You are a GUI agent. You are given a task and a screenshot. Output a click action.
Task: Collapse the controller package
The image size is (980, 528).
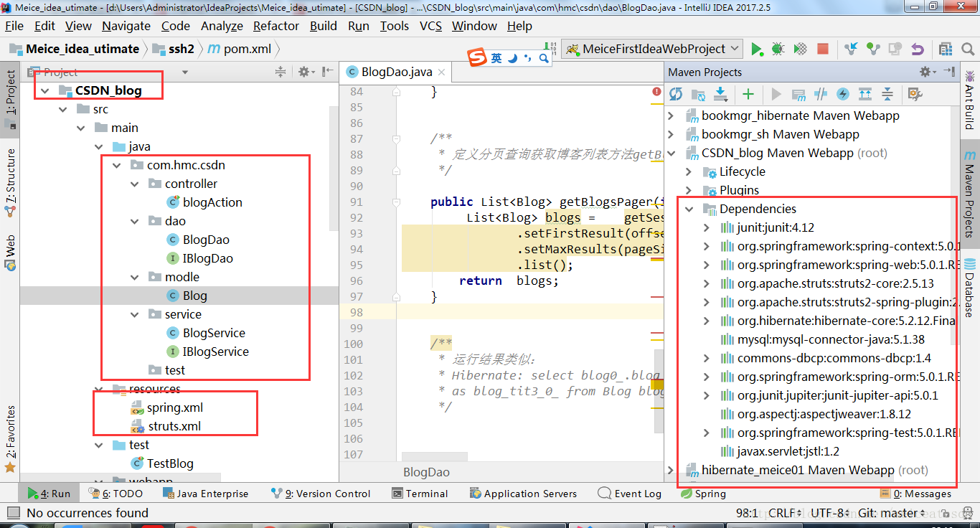click(x=135, y=184)
